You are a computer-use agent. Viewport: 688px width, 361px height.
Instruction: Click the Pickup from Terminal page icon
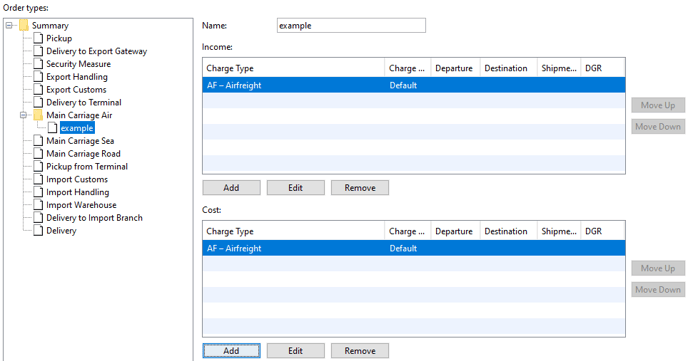click(x=39, y=167)
